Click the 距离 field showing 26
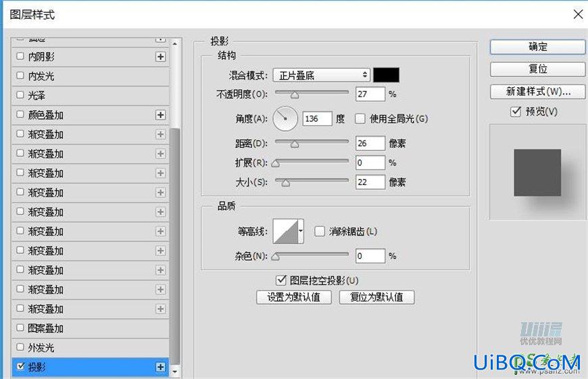The height and width of the screenshot is (379, 588). pyautogui.click(x=370, y=143)
